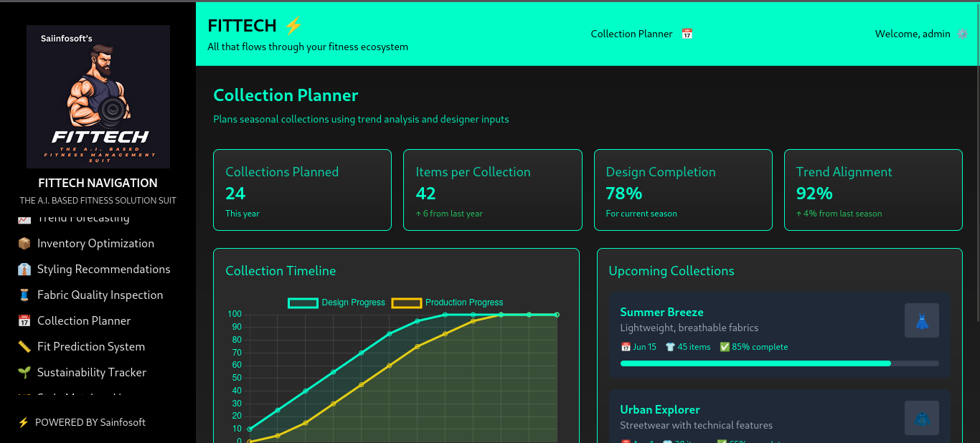980x443 pixels.
Task: Select the Trend Alignment stat card
Action: tap(872, 190)
